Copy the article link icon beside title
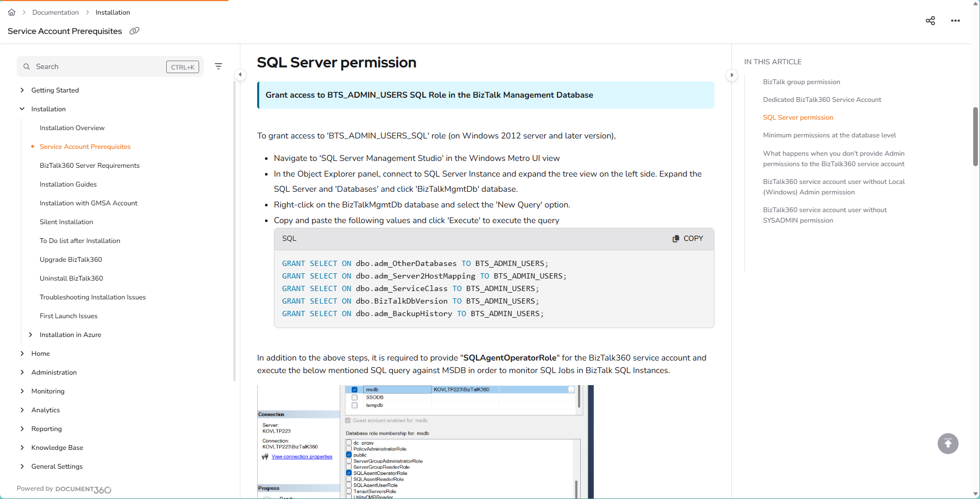The height and width of the screenshot is (499, 980). point(134,31)
